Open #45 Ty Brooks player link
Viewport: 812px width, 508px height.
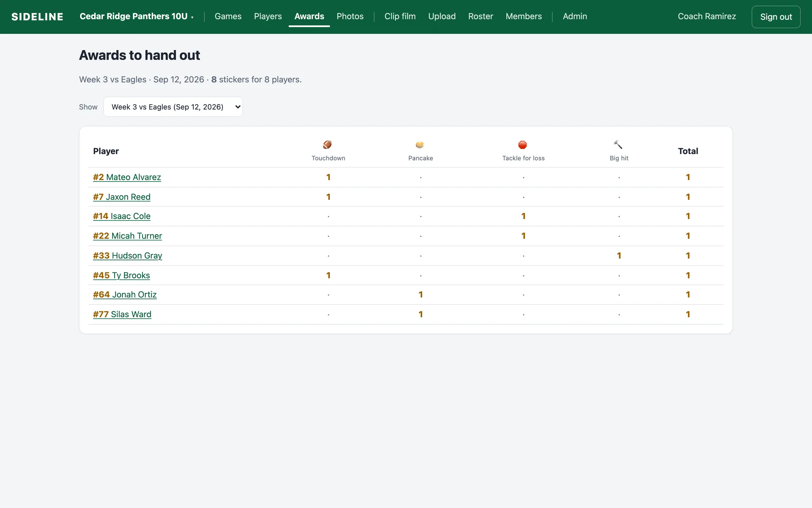pos(121,275)
